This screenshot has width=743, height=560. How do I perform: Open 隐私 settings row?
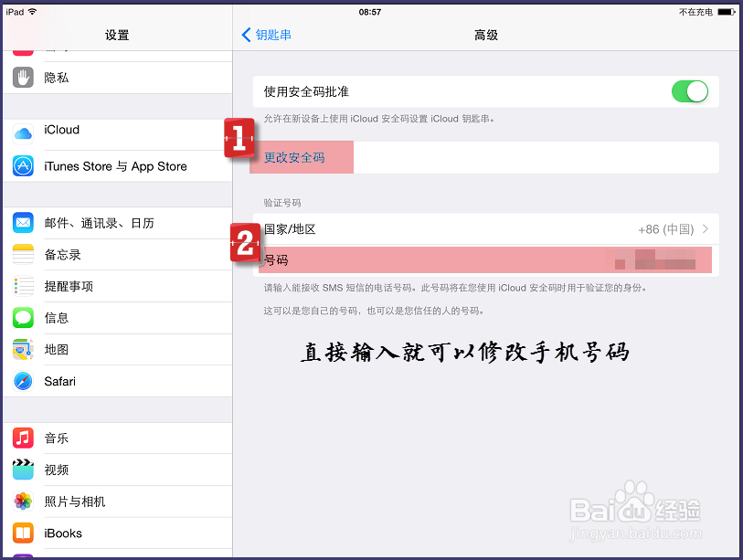[x=118, y=78]
